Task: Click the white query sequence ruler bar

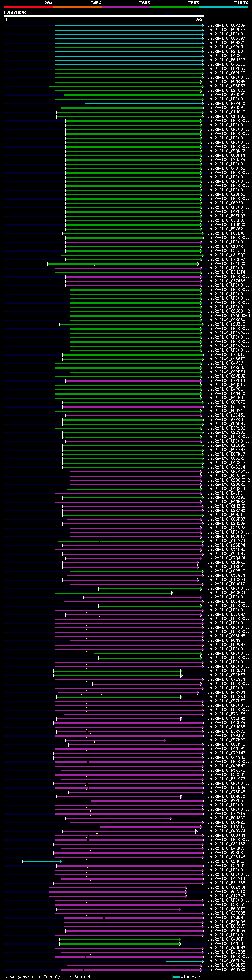Action: pos(104,16)
